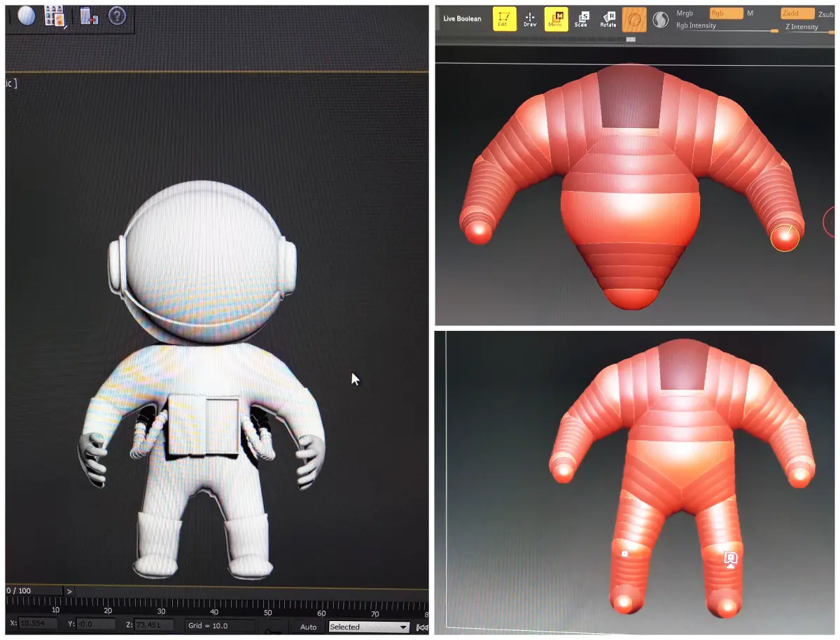Open the Selected dropdown list

[369, 627]
